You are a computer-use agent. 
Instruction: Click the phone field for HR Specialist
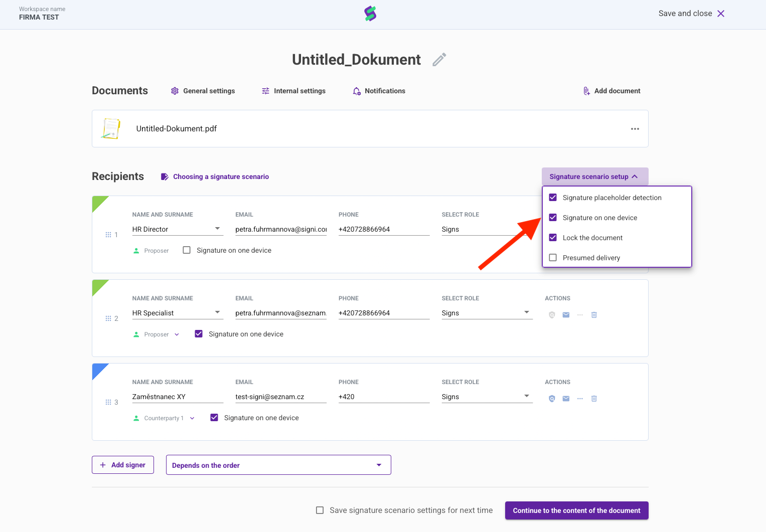tap(384, 313)
